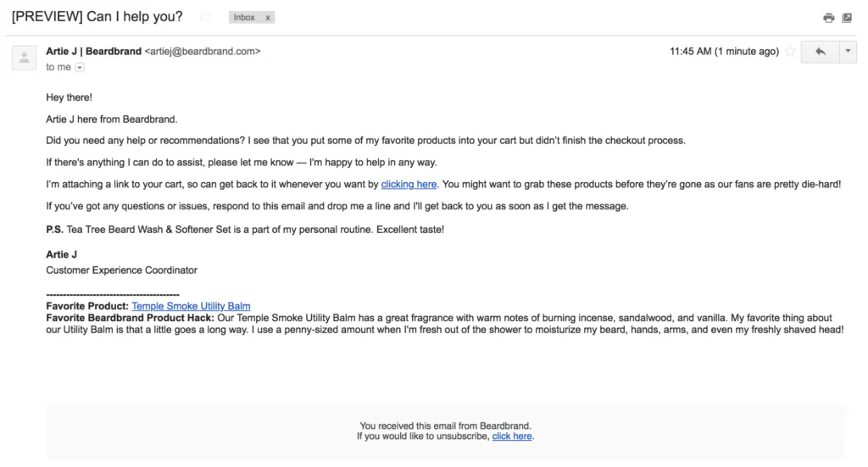Click the artiej@beardbrand.com email address
The image size is (868, 467).
click(x=203, y=52)
